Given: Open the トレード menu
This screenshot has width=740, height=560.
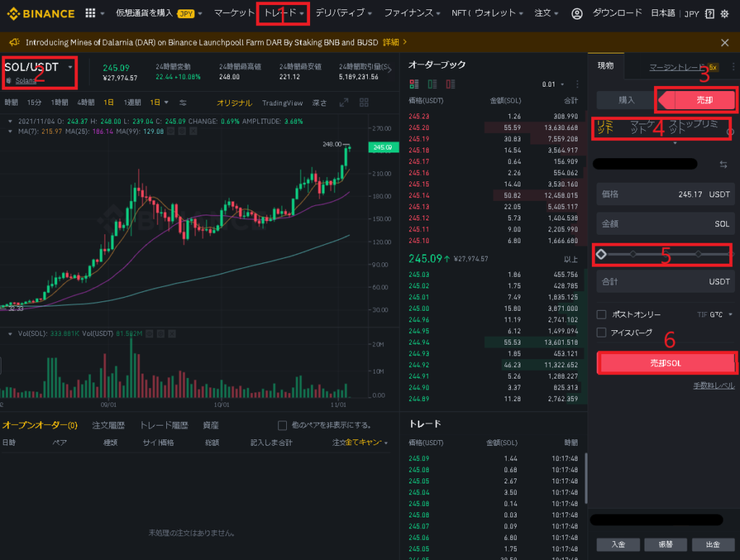Looking at the screenshot, I should pos(283,13).
